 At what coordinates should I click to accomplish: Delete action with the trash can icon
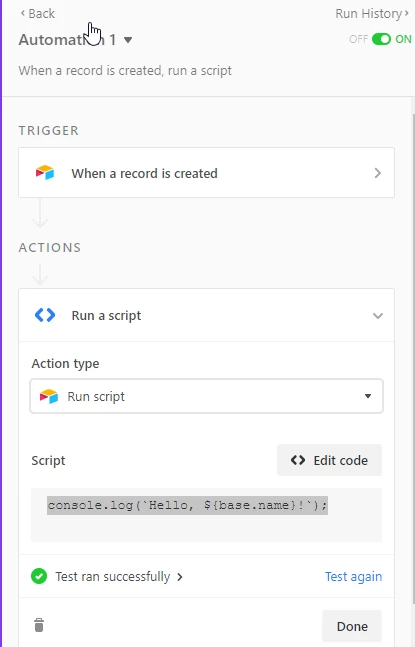[39, 625]
